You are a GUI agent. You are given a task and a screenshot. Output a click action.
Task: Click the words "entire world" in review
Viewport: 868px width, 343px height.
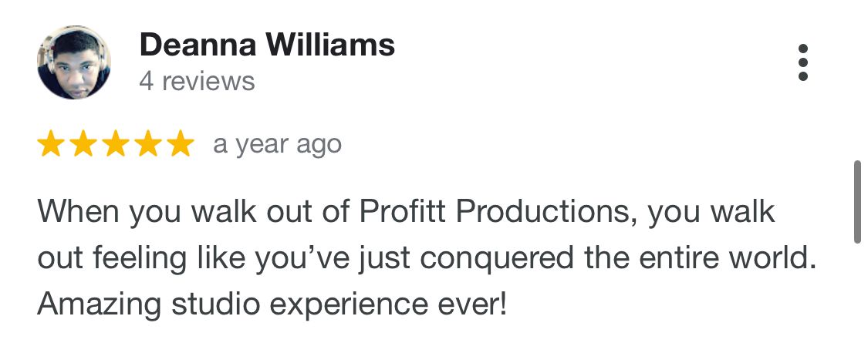pyautogui.click(x=735, y=258)
